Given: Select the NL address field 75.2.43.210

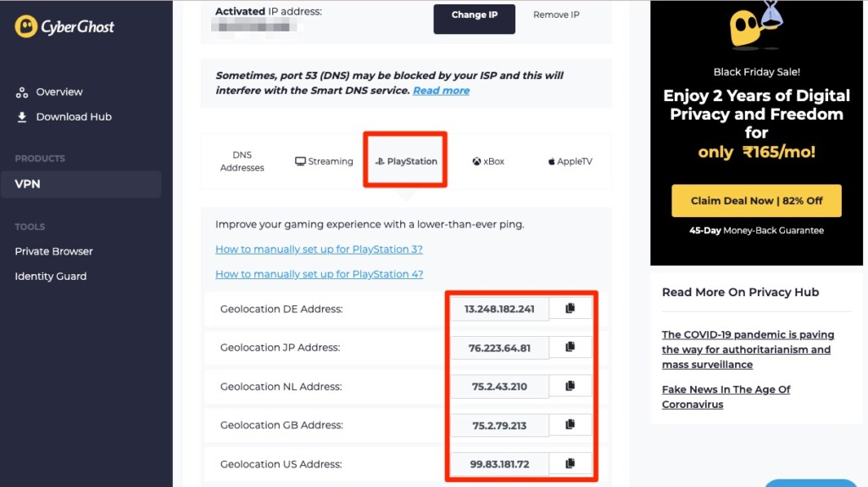Looking at the screenshot, I should point(499,387).
